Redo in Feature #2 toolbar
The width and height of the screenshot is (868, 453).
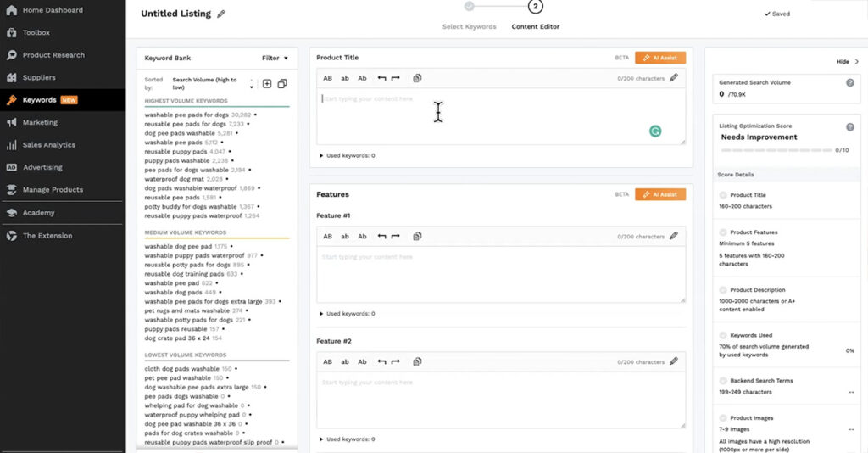pyautogui.click(x=395, y=362)
